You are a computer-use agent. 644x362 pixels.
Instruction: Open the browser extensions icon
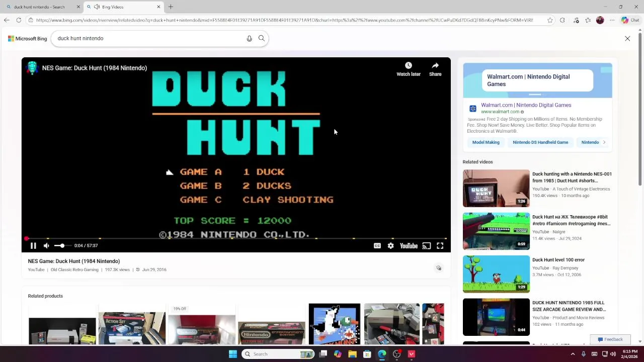point(562,20)
